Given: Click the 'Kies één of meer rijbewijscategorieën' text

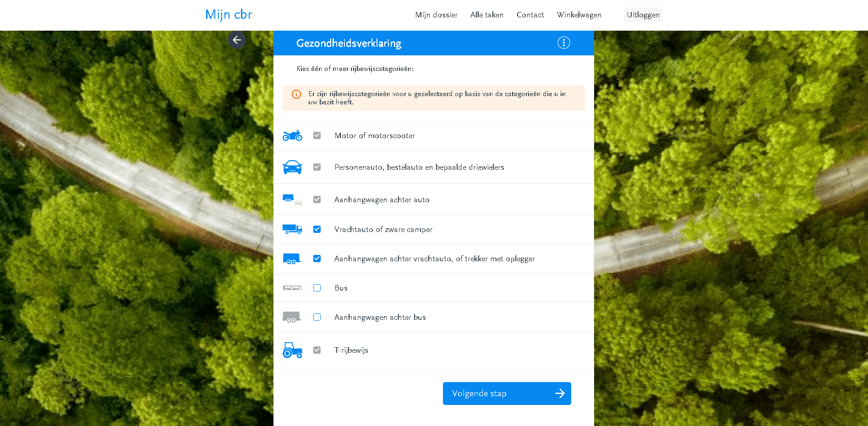Looking at the screenshot, I should click(x=355, y=69).
